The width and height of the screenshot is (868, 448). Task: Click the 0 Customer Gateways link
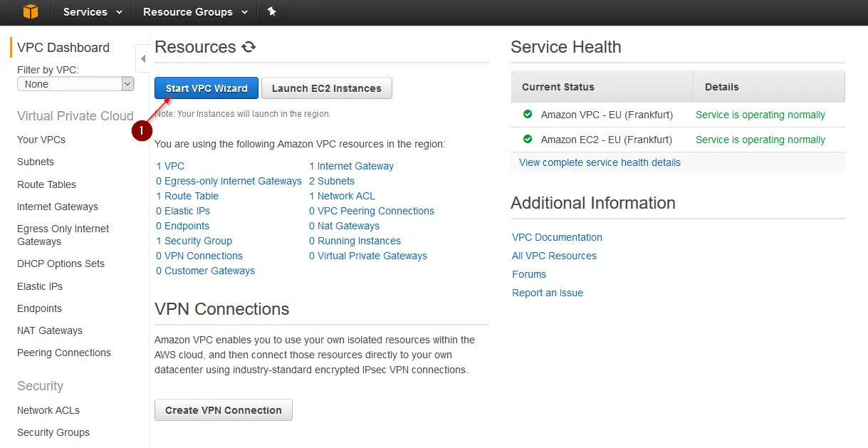coord(205,271)
